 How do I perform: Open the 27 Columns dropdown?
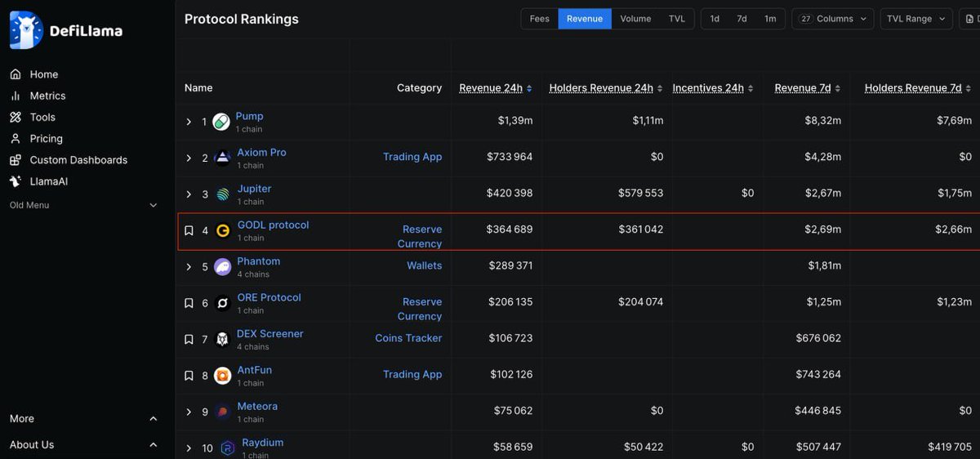point(833,19)
